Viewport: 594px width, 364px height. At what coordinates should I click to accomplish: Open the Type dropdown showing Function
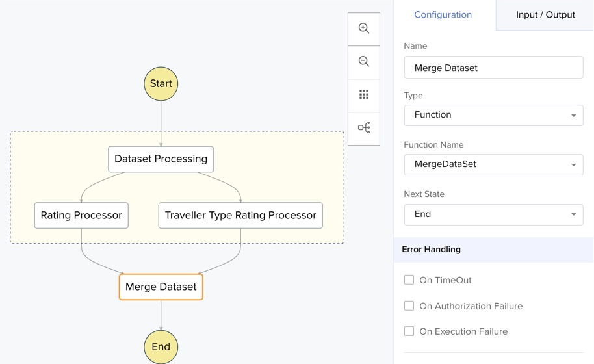493,115
